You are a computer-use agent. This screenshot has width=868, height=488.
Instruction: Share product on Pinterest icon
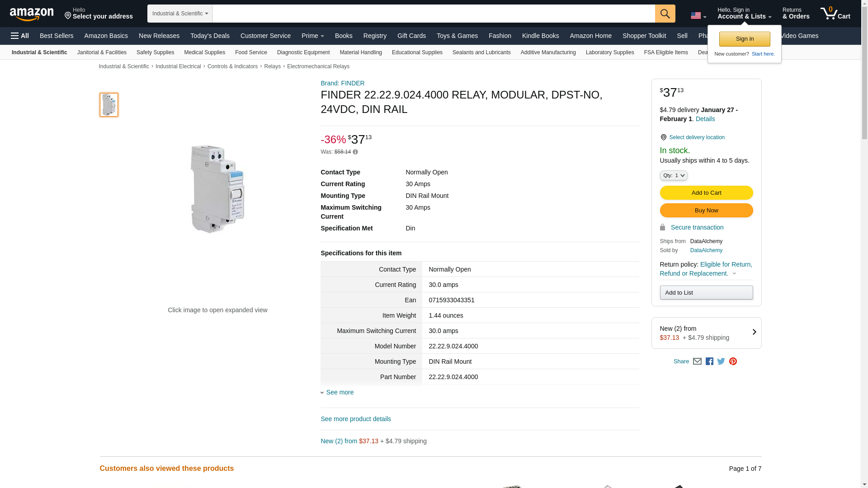point(733,361)
